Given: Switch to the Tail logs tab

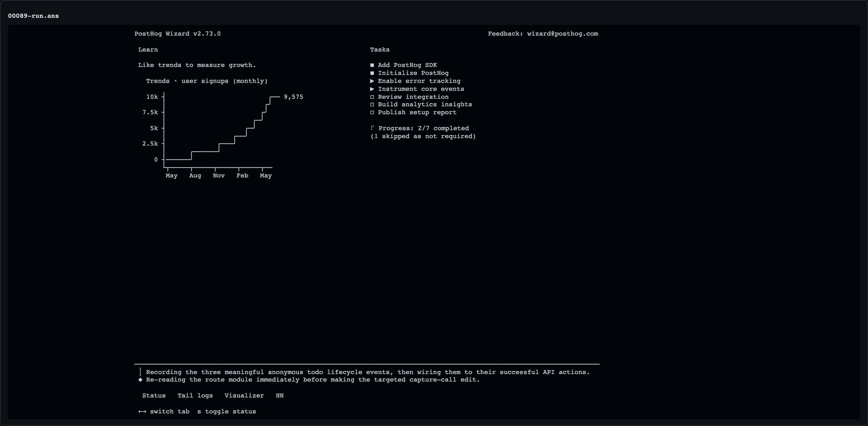Looking at the screenshot, I should [195, 396].
